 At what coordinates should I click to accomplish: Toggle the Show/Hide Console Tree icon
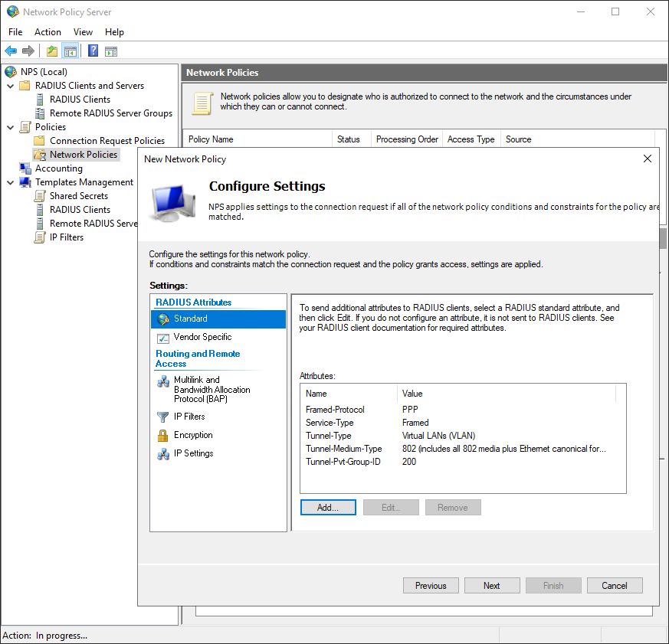tap(71, 51)
